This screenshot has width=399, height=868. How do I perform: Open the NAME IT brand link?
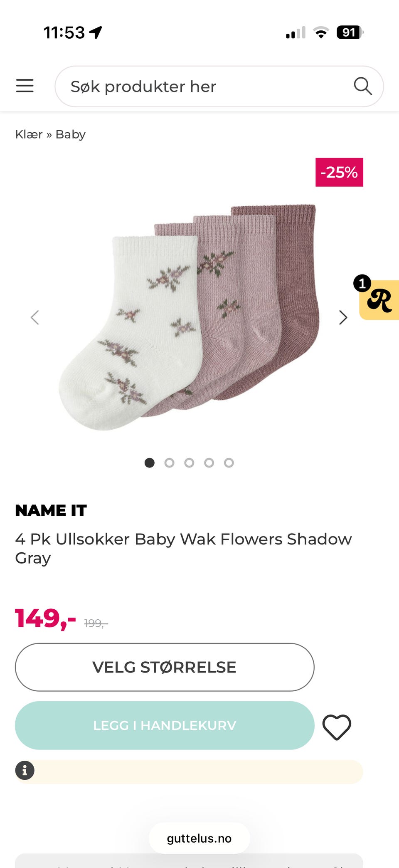click(51, 510)
